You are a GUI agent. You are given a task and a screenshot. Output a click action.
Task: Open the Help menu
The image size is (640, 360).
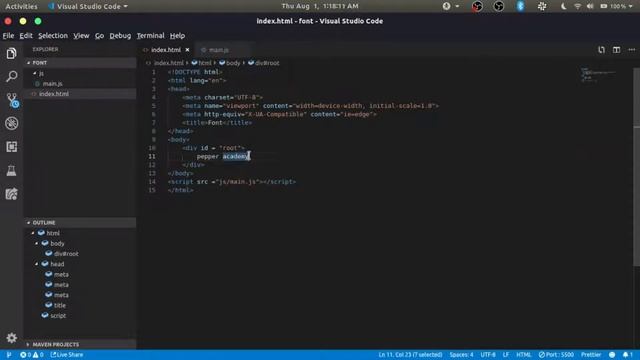pyautogui.click(x=177, y=36)
